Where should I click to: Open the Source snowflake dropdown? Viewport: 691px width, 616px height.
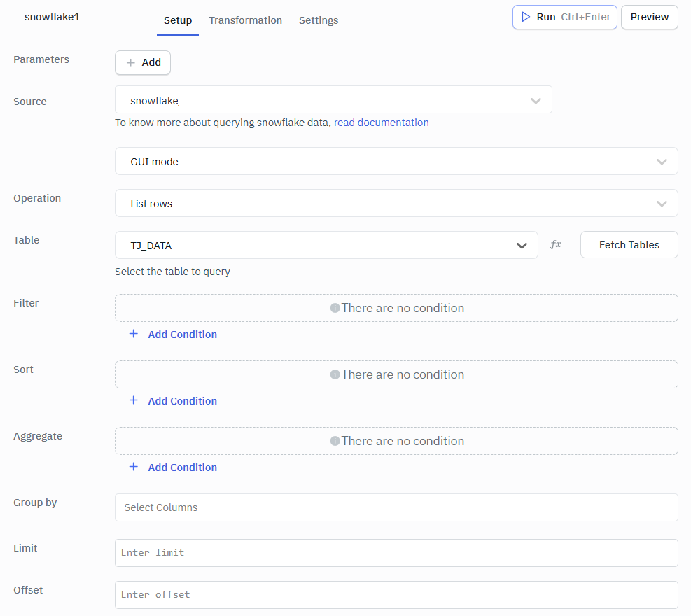click(x=333, y=99)
